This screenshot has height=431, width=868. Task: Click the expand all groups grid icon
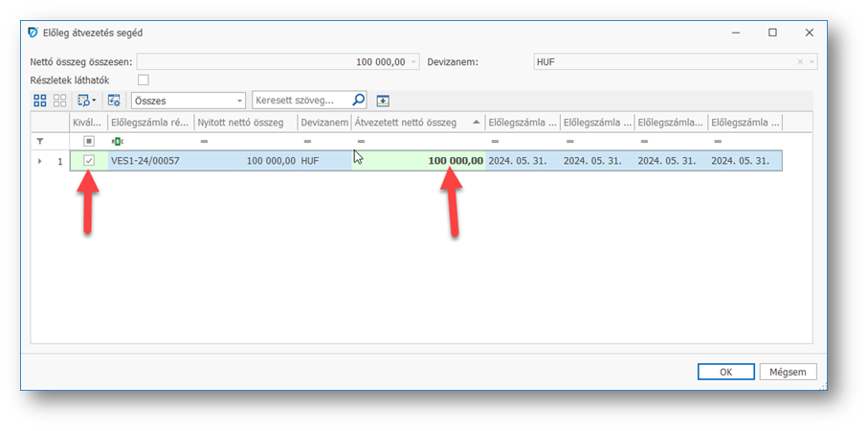[x=40, y=100]
